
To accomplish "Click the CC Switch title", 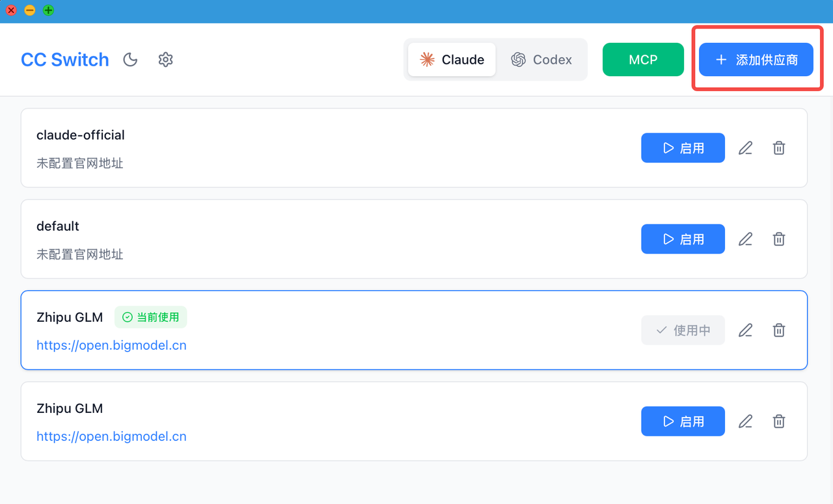I will 65,60.
